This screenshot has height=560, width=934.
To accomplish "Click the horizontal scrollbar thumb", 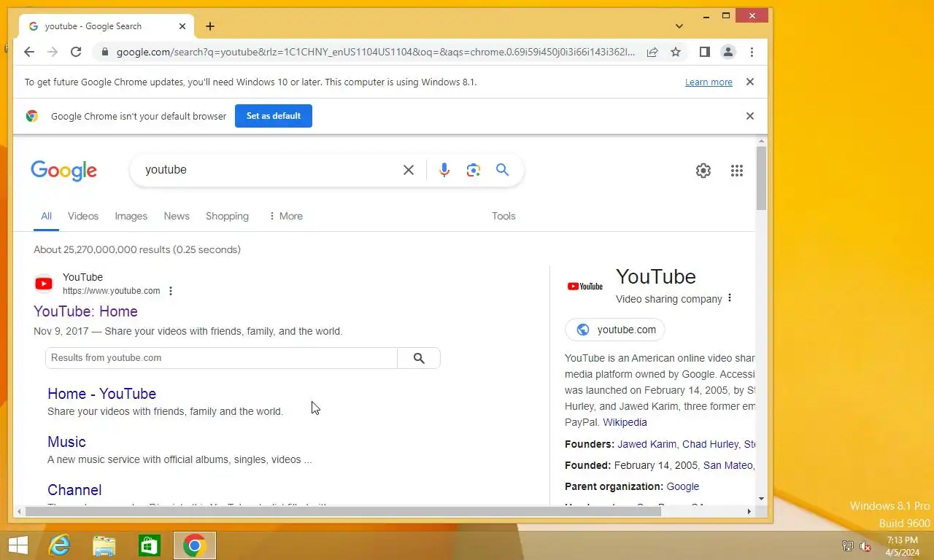I will (x=343, y=511).
